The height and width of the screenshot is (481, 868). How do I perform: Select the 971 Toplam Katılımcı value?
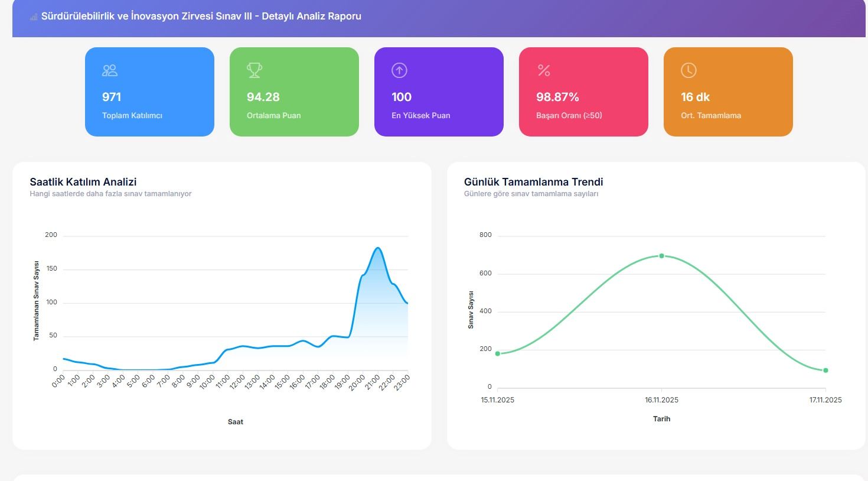coord(112,97)
